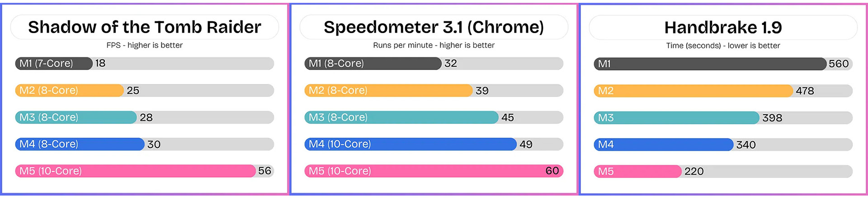Image resolution: width=868 pixels, height=198 pixels.
Task: Click the dark gray M1 Handbrake bar
Action: click(710, 64)
